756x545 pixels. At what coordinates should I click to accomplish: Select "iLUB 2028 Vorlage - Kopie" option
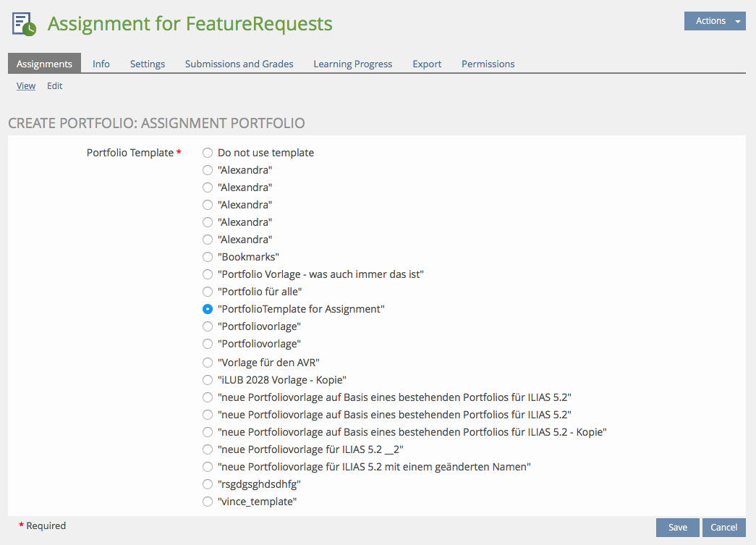(x=208, y=380)
